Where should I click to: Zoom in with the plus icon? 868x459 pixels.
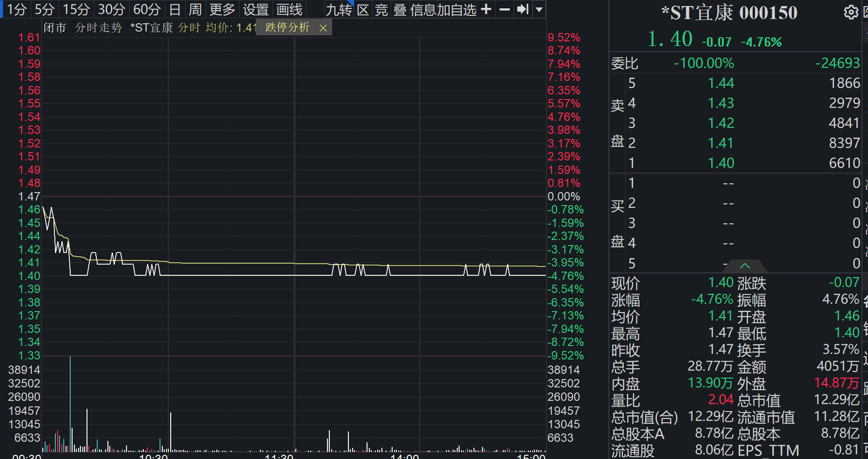point(486,9)
